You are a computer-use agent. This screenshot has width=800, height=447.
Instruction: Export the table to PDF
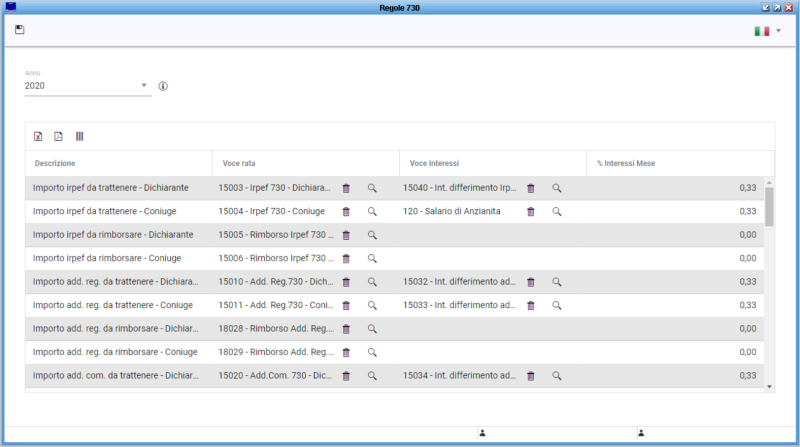click(x=58, y=136)
